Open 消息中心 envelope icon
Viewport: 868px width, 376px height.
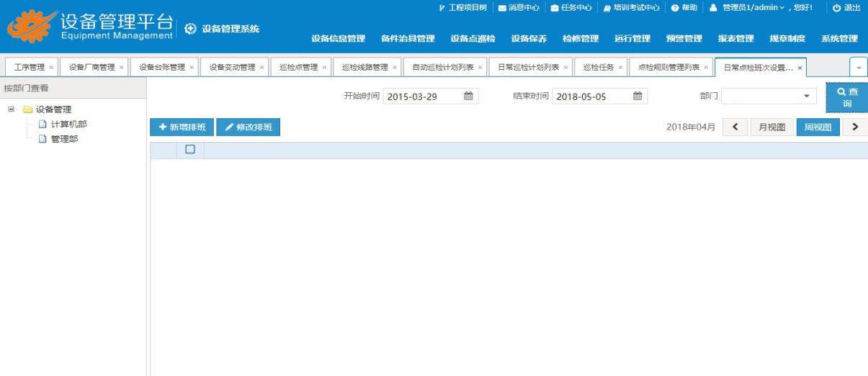pyautogui.click(x=502, y=8)
